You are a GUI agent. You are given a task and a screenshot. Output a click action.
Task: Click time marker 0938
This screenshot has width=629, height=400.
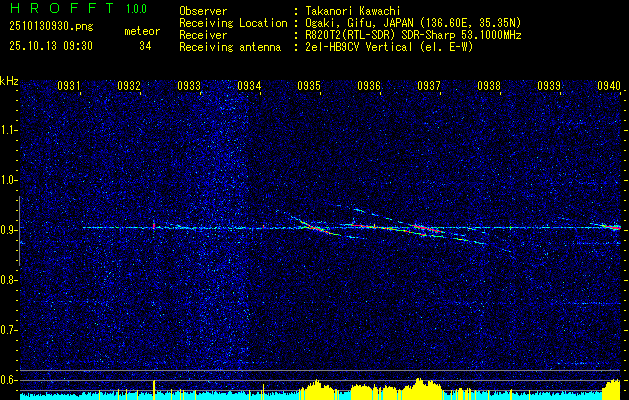pos(489,86)
